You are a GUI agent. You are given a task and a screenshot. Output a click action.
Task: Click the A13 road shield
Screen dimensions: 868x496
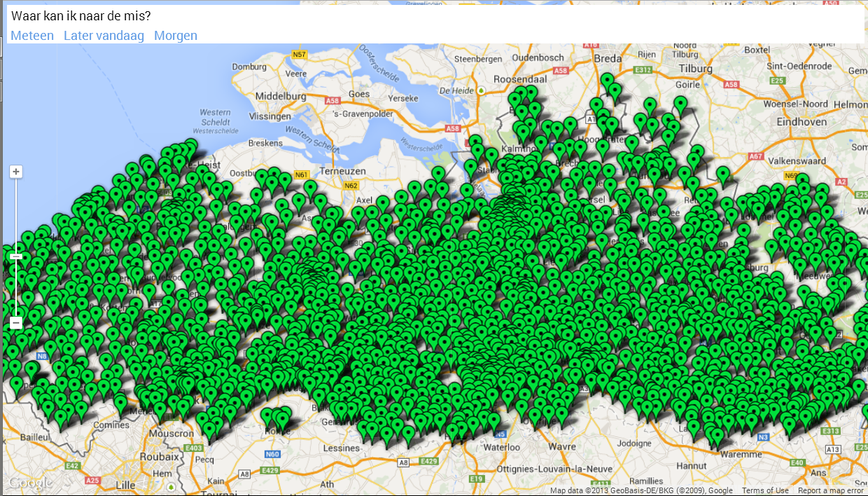click(x=833, y=449)
